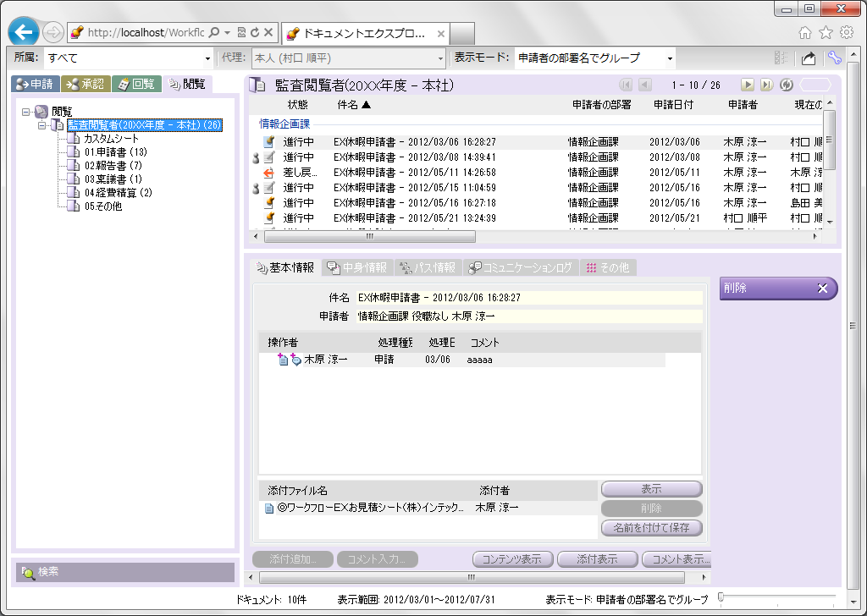Click the 検索 search magnifier icon

27,573
